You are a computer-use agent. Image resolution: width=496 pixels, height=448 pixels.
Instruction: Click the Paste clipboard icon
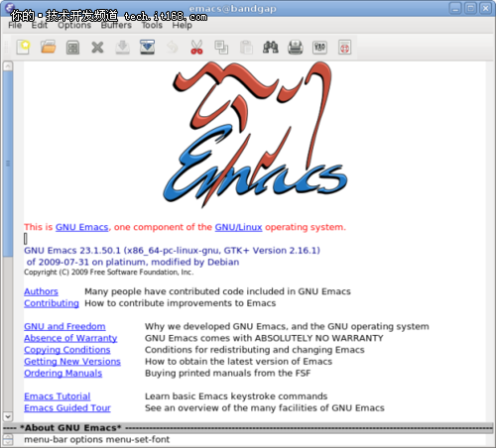point(246,48)
